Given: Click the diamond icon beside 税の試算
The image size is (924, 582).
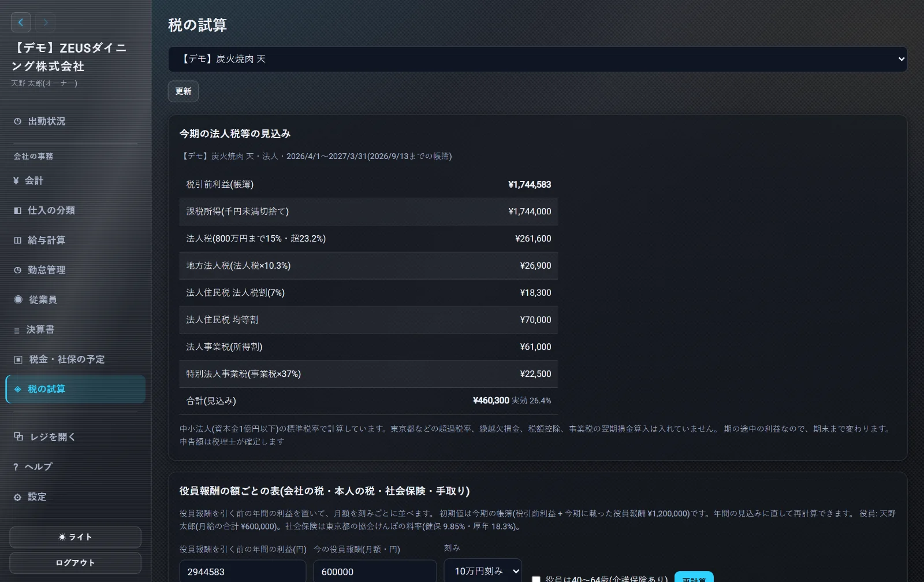Looking at the screenshot, I should pos(17,390).
